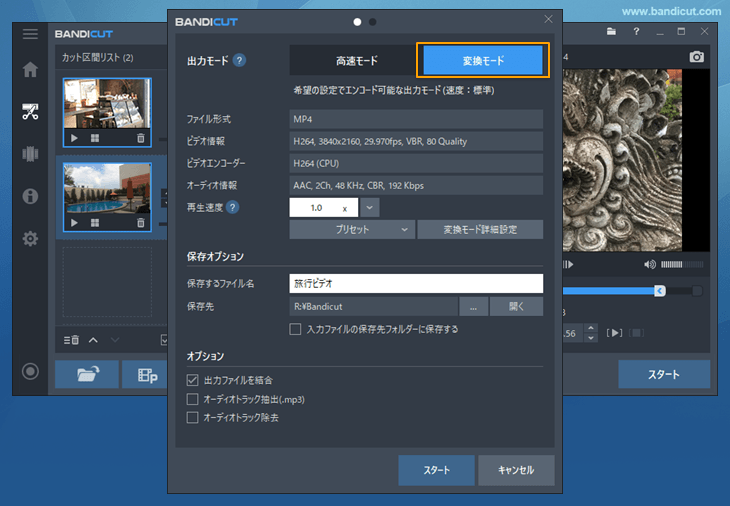Open help question mark in title bar
This screenshot has height=506, width=730.
pyautogui.click(x=636, y=32)
